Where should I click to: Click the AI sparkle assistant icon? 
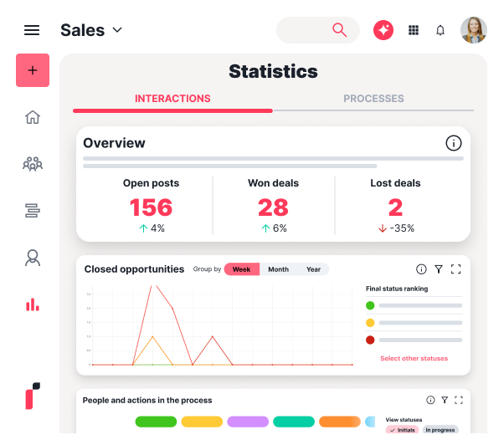(x=383, y=30)
